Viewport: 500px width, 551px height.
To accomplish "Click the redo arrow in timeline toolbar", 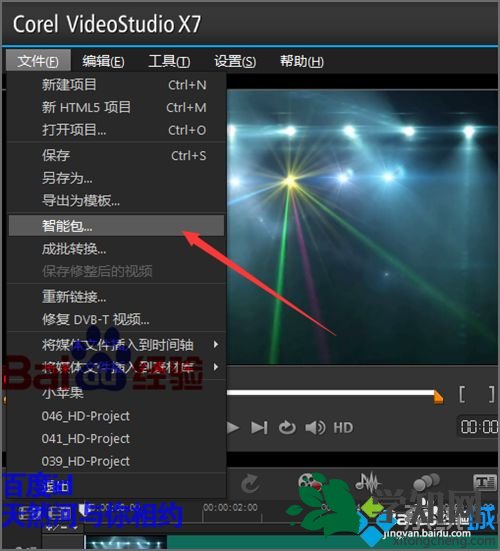I will coord(250,484).
